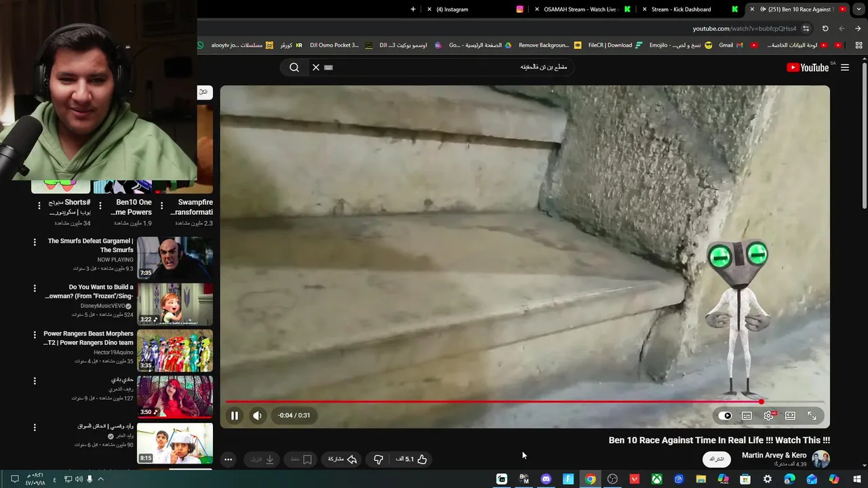
Task: Open more actions ellipsis below video
Action: (228, 459)
